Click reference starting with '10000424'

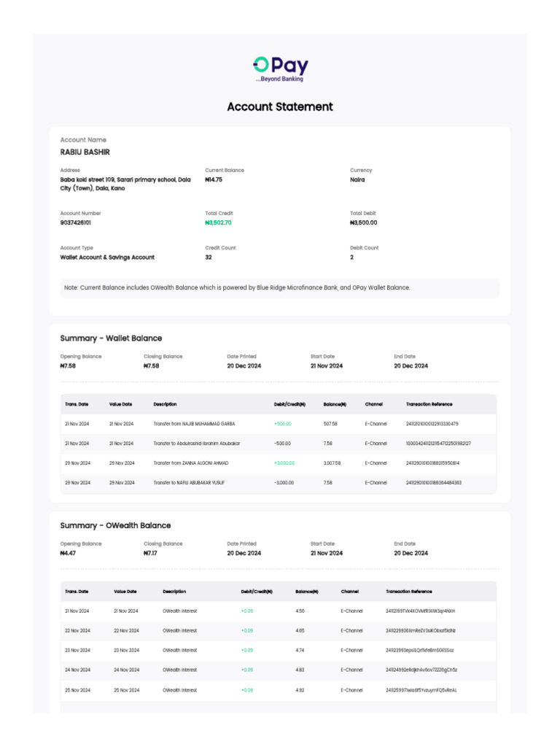438,443
